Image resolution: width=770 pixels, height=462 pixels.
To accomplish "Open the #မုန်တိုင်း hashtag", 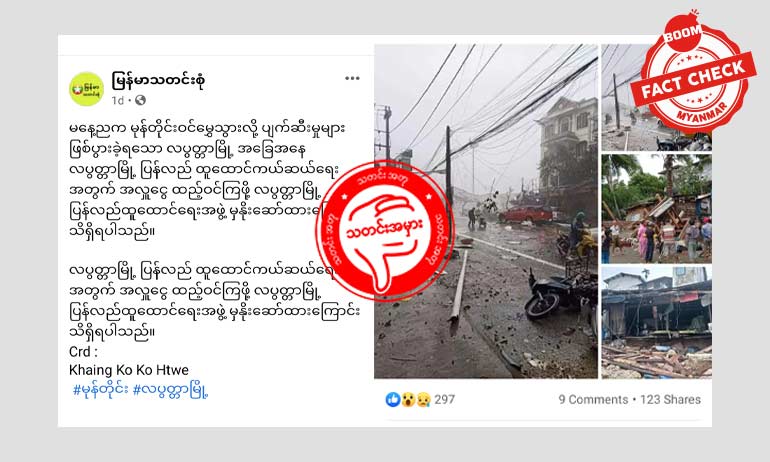I will pos(101,390).
